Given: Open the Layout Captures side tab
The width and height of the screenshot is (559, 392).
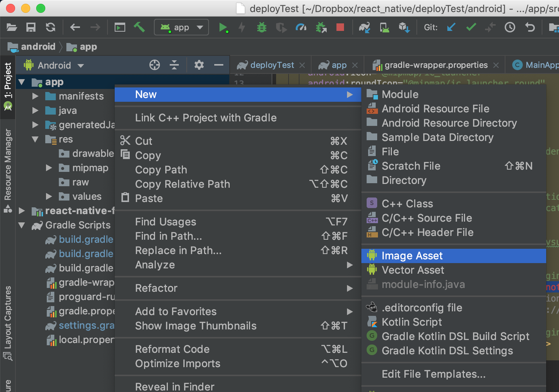Looking at the screenshot, I should (8, 323).
